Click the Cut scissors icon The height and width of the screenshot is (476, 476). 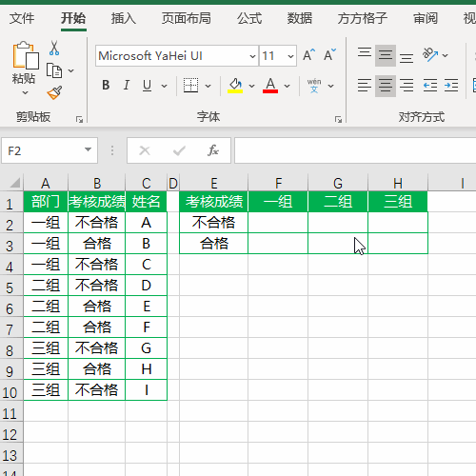(54, 49)
